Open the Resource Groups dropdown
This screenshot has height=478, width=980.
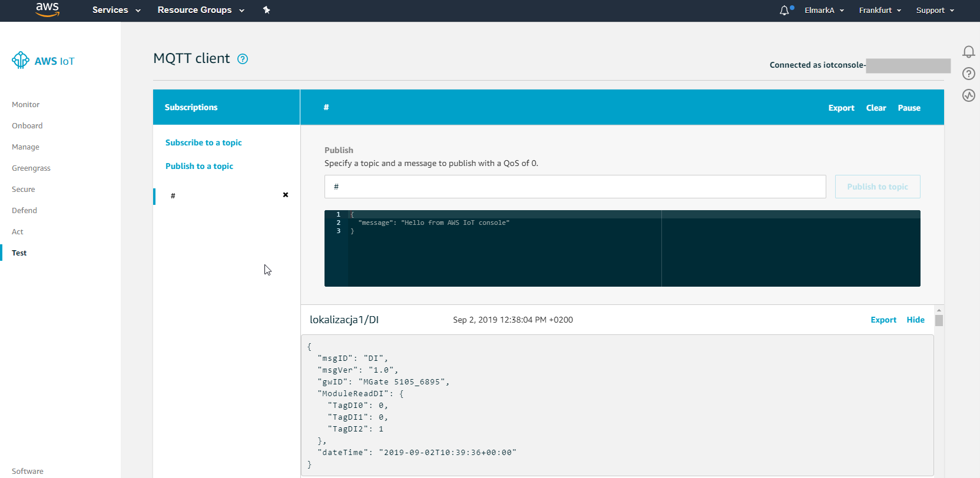tap(200, 10)
